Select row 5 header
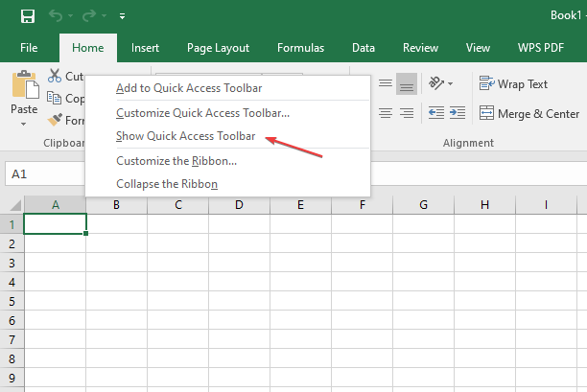587x392 pixels. tap(12, 301)
